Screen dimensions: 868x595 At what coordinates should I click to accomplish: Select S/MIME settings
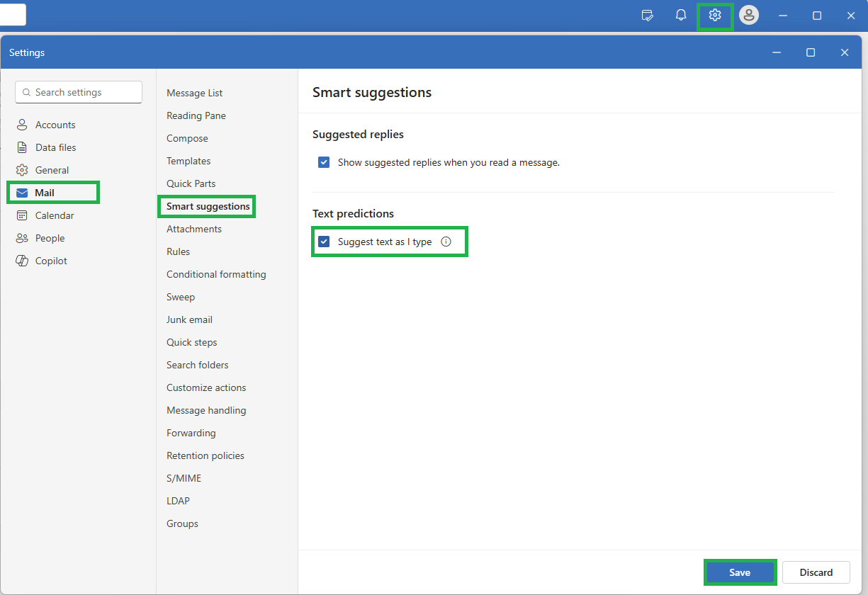coord(184,478)
